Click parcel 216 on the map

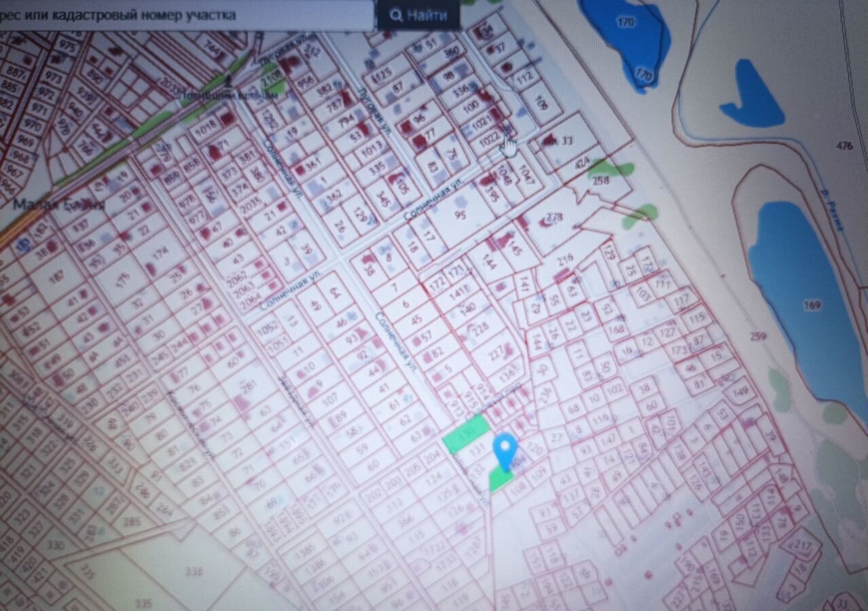564,258
